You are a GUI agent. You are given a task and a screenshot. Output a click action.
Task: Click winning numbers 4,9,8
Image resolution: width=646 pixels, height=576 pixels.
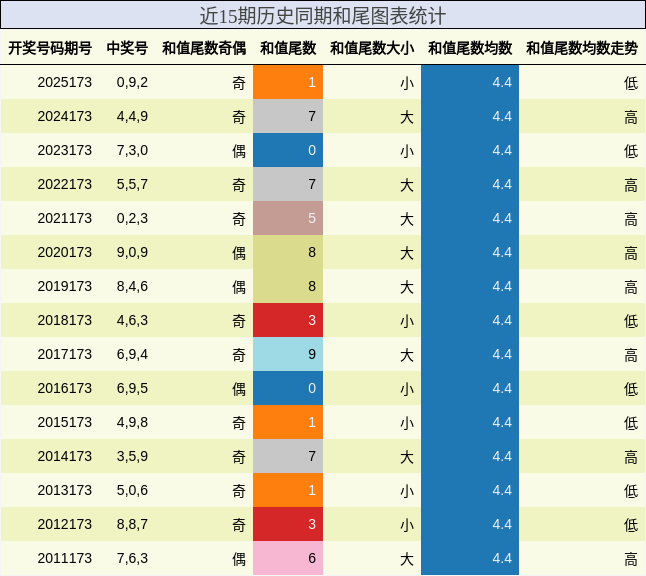pos(132,422)
